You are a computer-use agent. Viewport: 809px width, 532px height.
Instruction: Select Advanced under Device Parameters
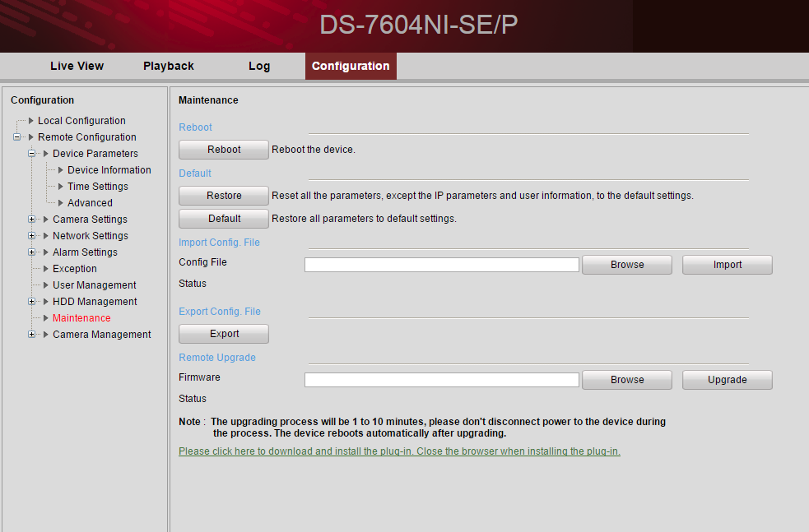(x=90, y=203)
